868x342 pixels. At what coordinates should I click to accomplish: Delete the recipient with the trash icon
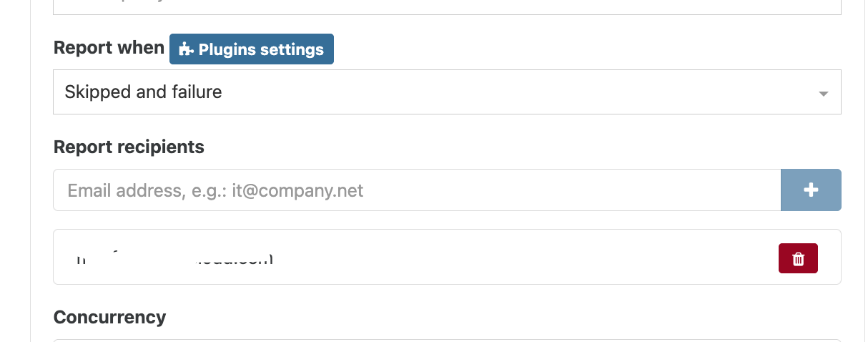point(798,258)
